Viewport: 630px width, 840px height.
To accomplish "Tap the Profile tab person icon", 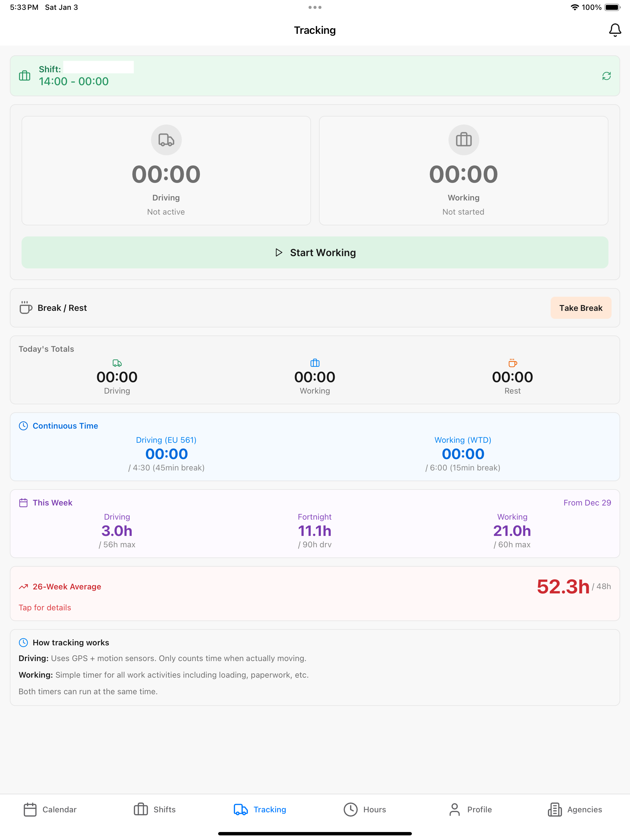I will click(454, 810).
